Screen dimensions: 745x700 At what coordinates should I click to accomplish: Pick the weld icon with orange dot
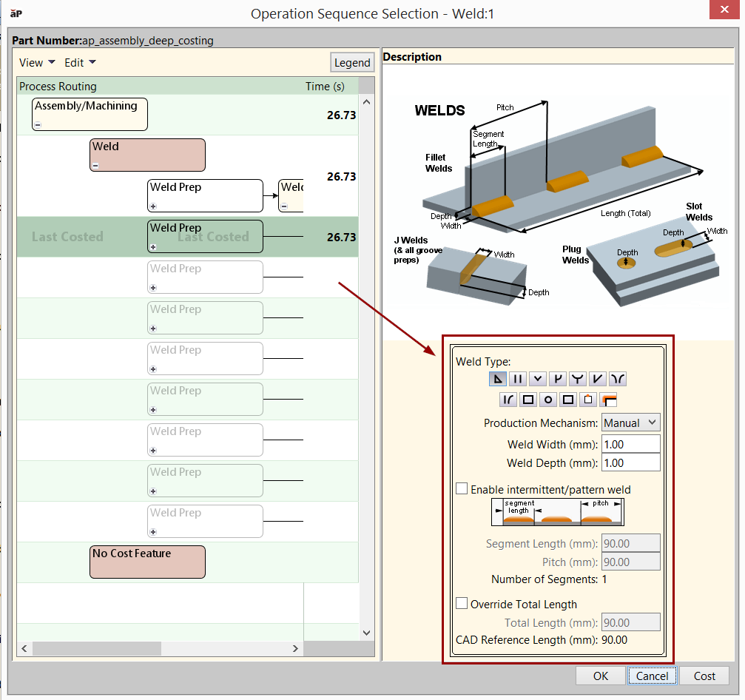588,400
